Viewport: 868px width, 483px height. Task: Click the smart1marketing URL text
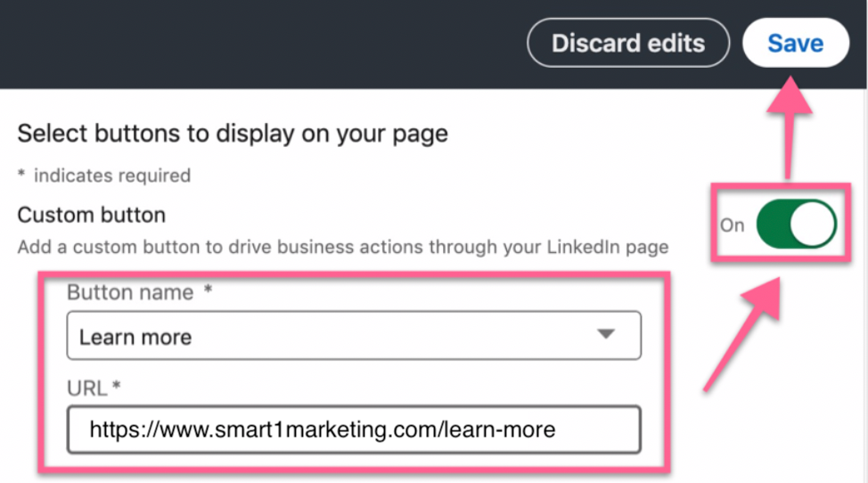(x=322, y=430)
